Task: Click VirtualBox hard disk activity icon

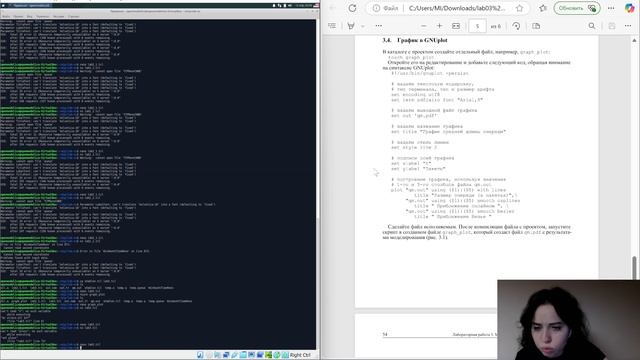Action: pos(200,355)
